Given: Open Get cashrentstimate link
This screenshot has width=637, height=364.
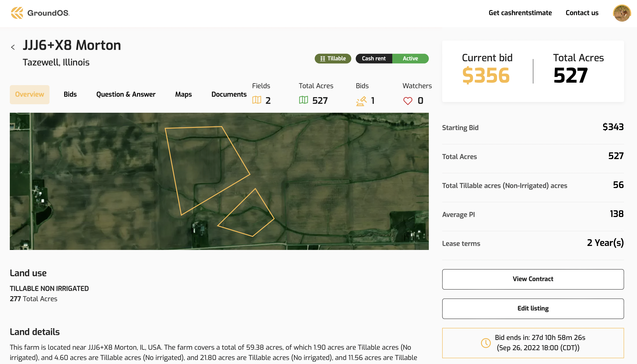Looking at the screenshot, I should (x=520, y=13).
